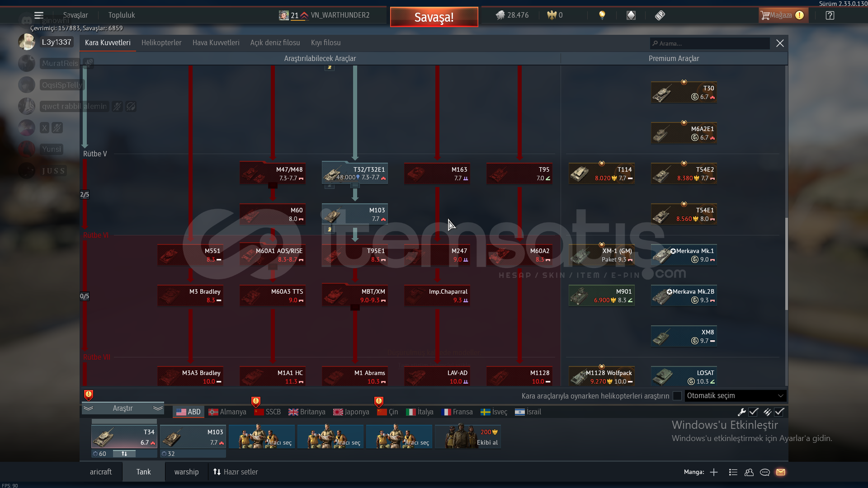The height and width of the screenshot is (488, 868).
Task: Open the Topluluk menu
Action: click(x=122, y=15)
